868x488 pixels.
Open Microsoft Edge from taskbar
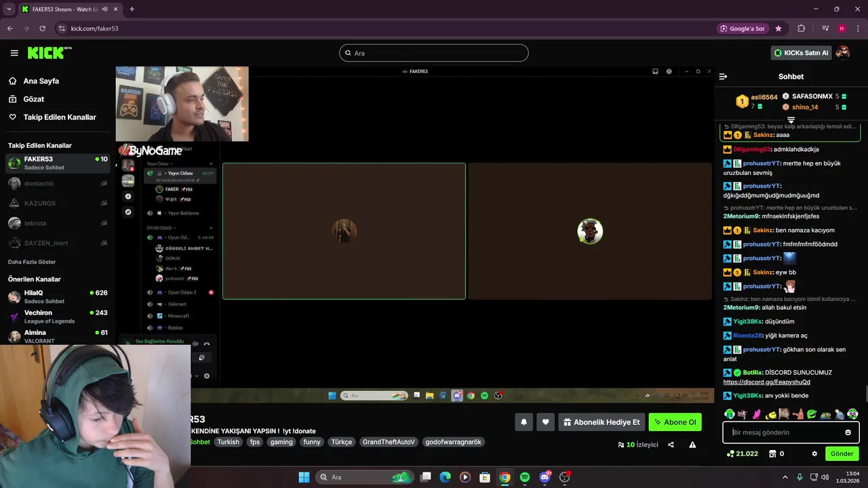445,477
